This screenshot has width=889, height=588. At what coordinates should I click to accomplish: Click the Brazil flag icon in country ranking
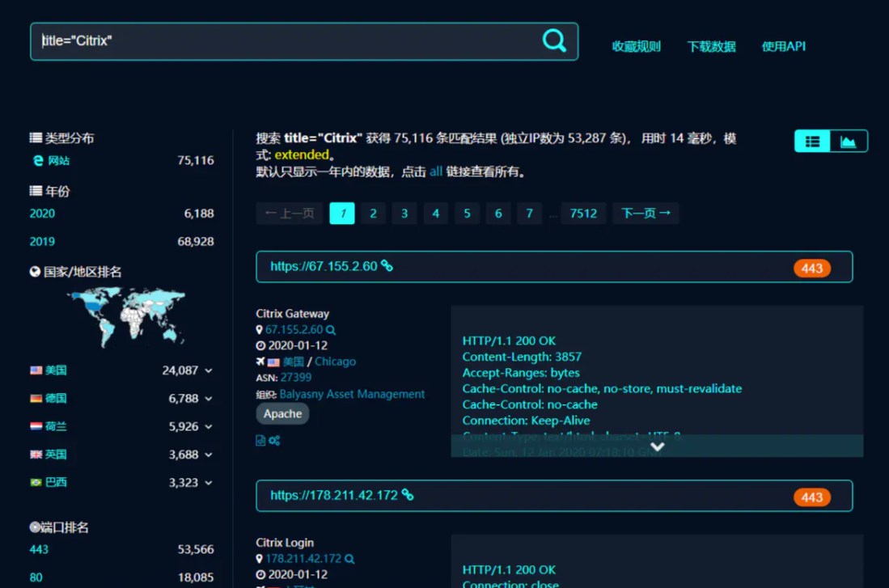(x=36, y=483)
